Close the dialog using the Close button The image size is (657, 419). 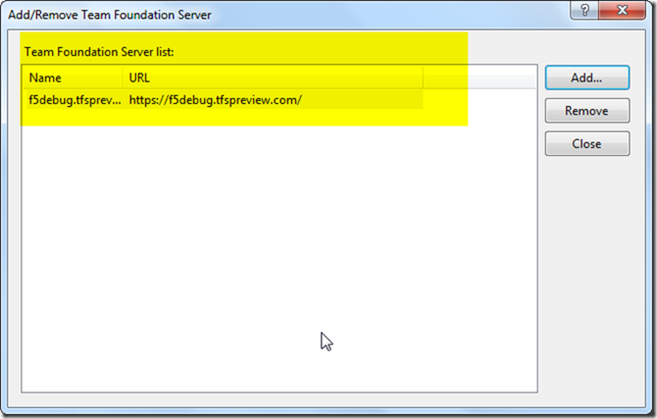(x=587, y=144)
